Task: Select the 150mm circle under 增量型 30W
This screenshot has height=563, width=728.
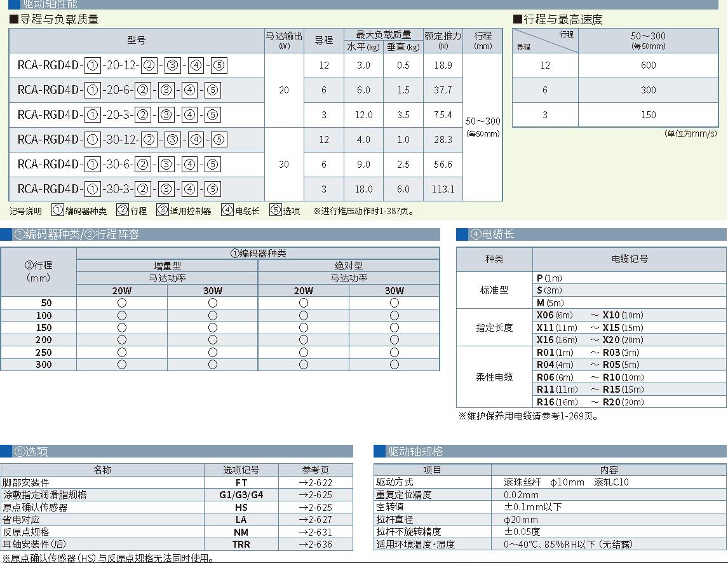Action: pos(213,328)
